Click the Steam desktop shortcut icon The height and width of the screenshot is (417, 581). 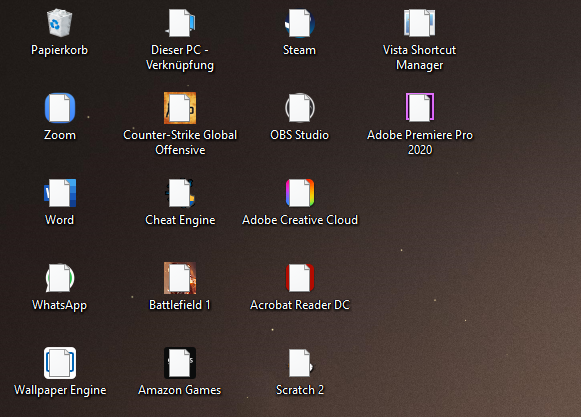coord(300,23)
